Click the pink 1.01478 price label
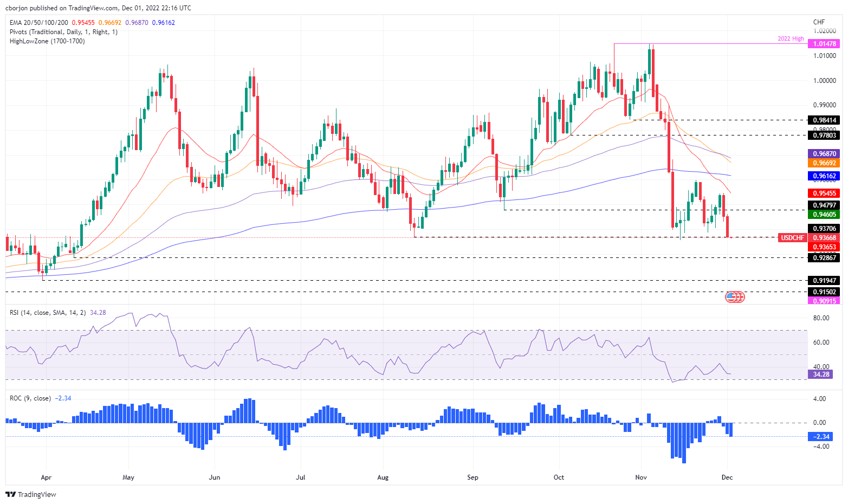The width and height of the screenshot is (848, 504). point(824,43)
